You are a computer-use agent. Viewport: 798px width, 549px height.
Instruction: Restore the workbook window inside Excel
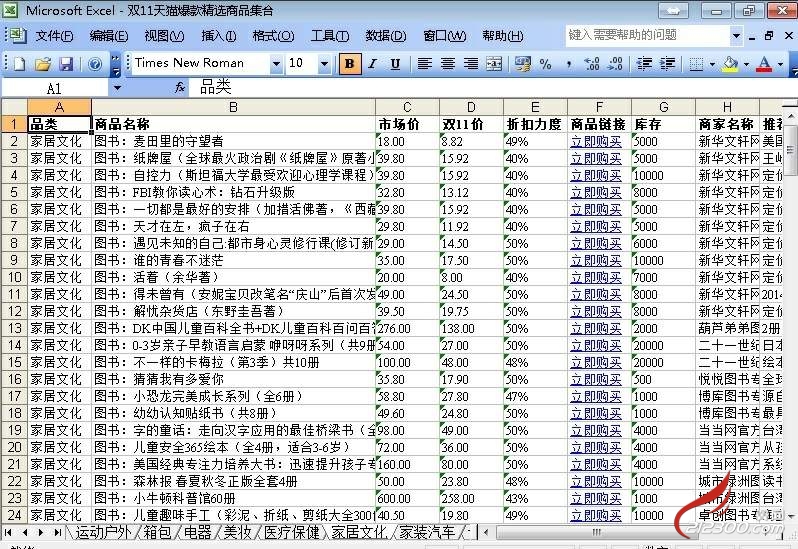768,36
